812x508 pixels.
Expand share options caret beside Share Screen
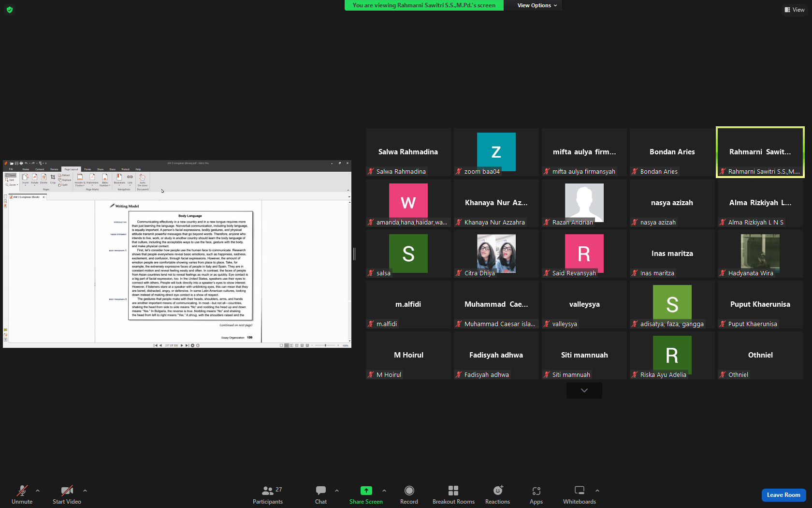384,491
